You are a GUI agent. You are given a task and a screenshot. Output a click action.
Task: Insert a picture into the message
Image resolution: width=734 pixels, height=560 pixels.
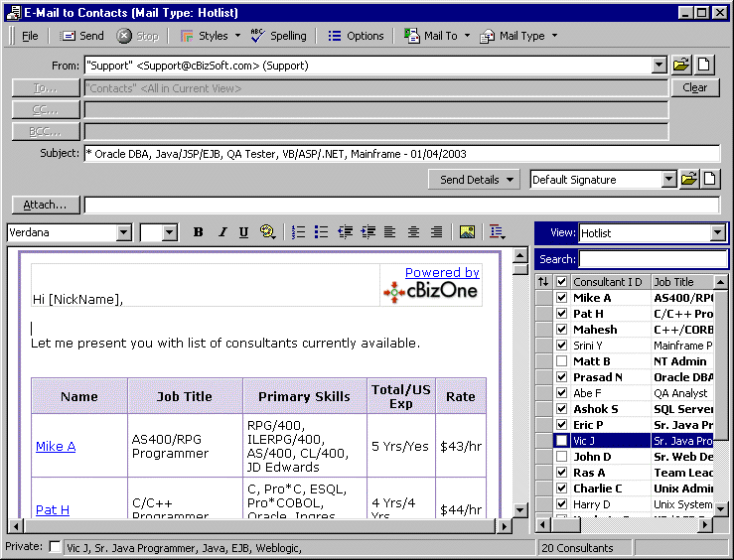click(467, 232)
